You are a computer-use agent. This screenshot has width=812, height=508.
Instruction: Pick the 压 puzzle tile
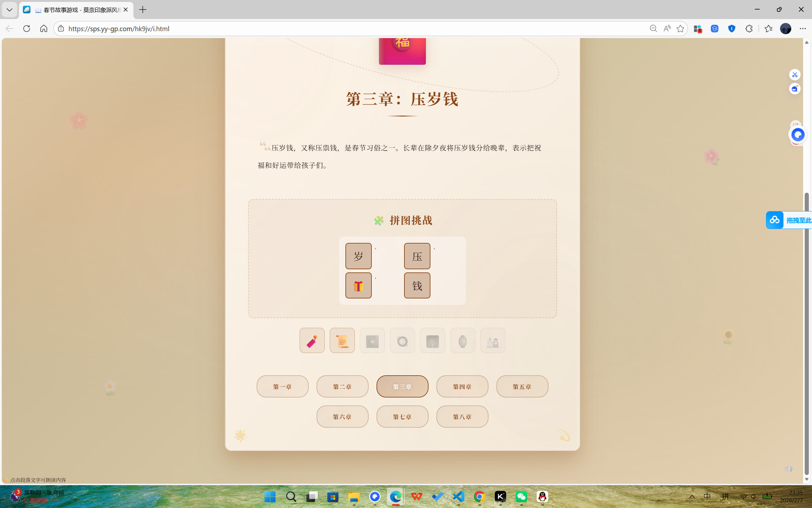point(417,256)
